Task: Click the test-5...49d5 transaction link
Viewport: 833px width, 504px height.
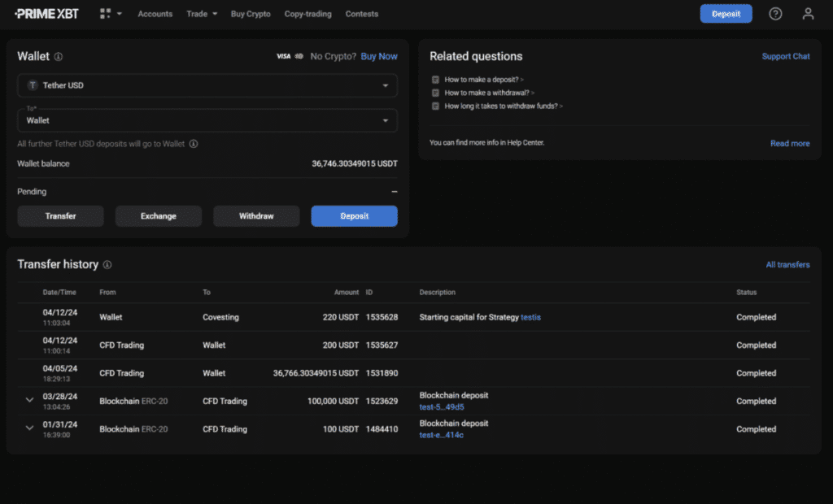Action: click(x=442, y=407)
